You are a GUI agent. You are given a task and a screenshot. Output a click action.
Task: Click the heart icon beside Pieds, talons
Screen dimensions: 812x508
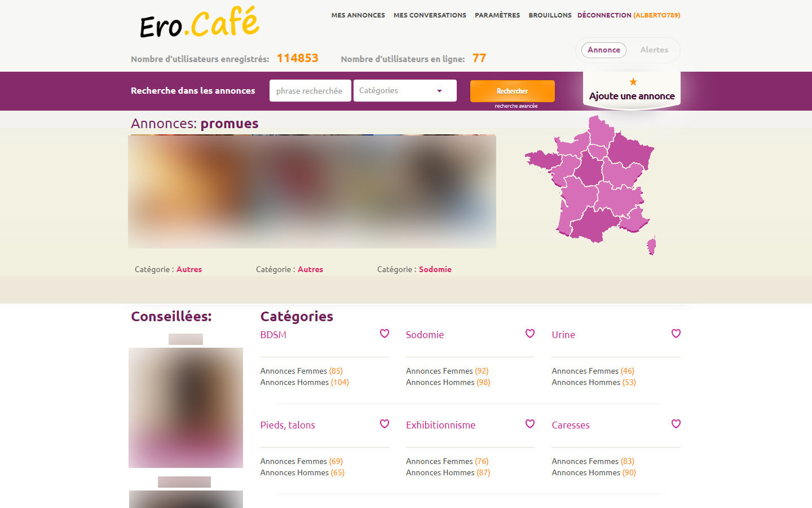384,424
